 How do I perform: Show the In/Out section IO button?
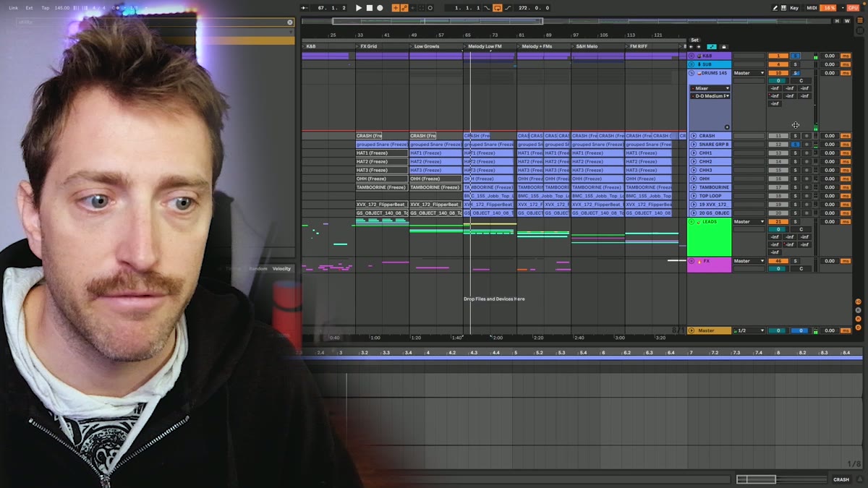coord(859,301)
